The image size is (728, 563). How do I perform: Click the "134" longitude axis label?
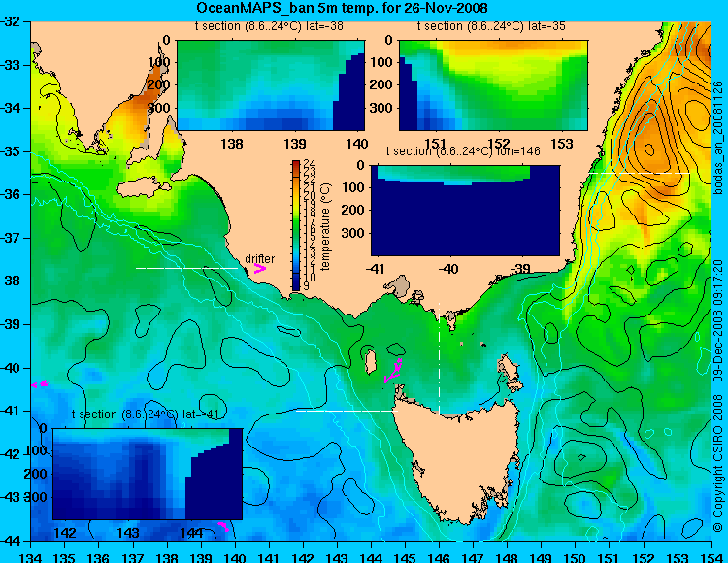31,557
